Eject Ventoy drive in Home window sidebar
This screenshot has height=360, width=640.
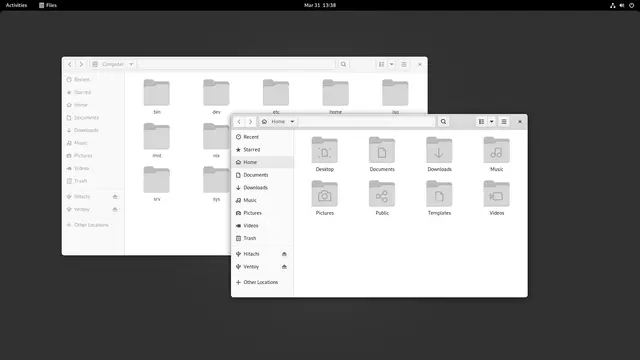(284, 267)
